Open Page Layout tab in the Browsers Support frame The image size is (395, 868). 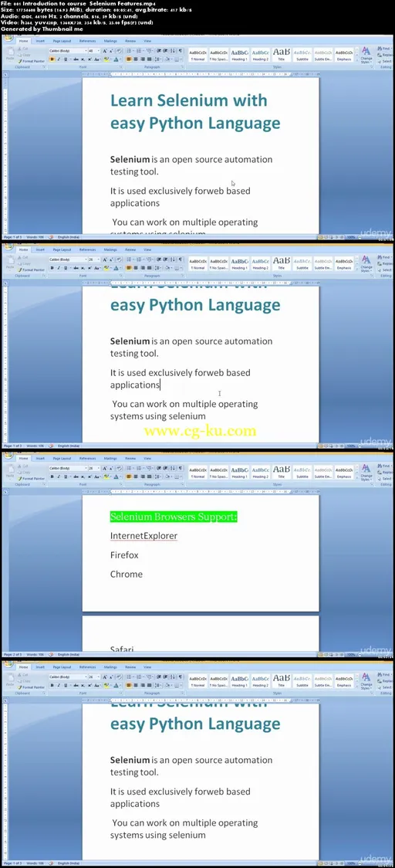coord(62,459)
